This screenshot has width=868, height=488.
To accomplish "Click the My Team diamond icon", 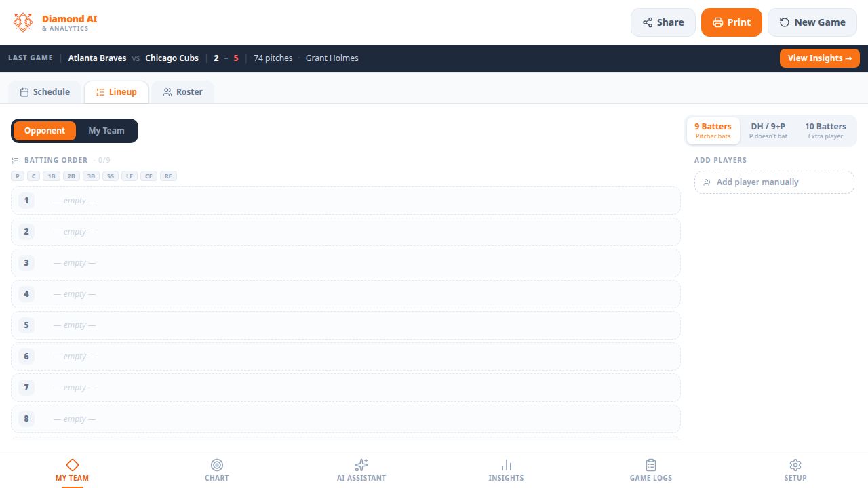I will 73,465.
